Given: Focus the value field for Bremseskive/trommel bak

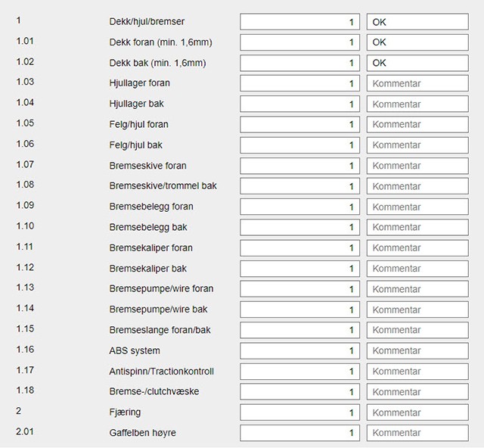Looking at the screenshot, I should 299,186.
